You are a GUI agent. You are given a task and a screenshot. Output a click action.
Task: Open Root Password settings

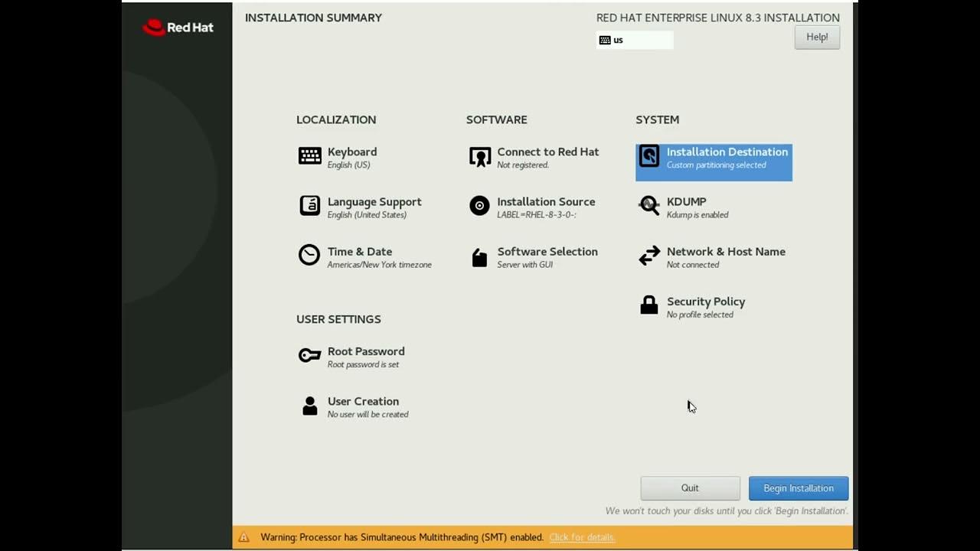coord(352,357)
